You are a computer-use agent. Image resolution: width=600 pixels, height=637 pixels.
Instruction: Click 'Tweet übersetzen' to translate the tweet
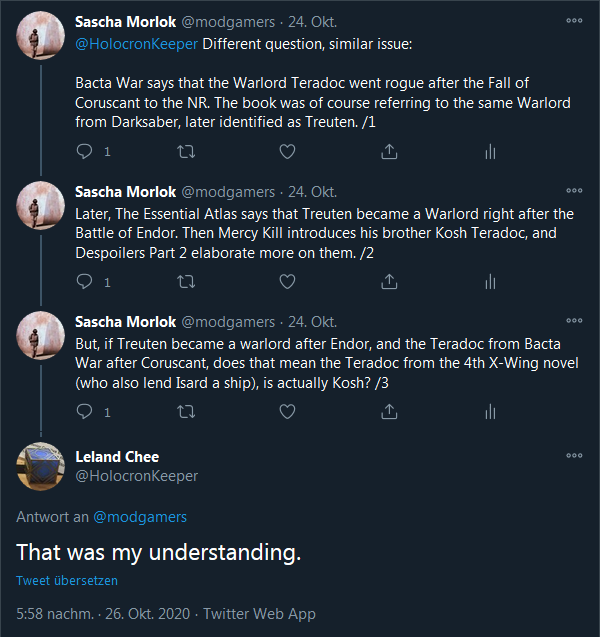[x=66, y=581]
